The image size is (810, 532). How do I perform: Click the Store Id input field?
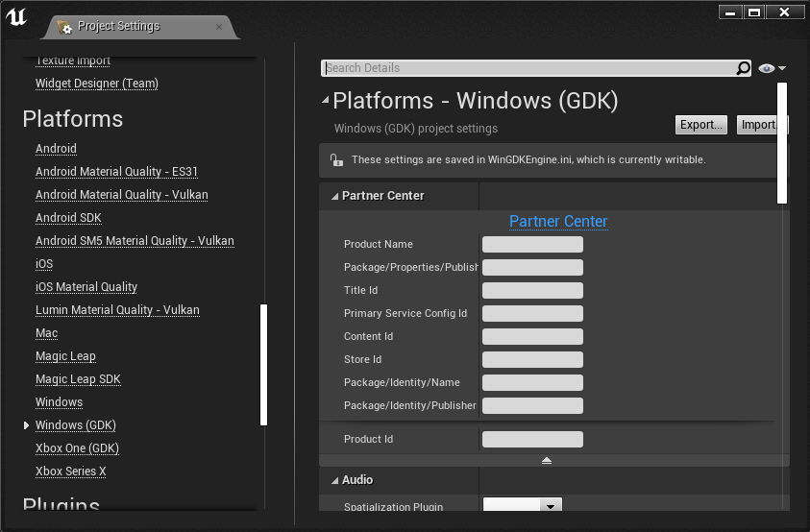click(x=532, y=359)
